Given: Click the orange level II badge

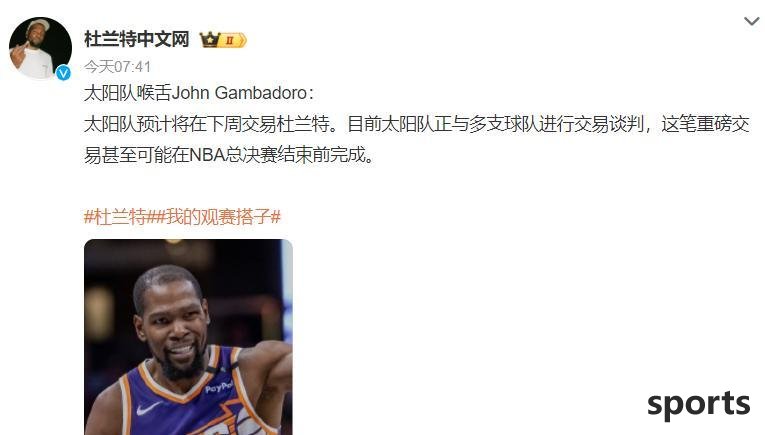Looking at the screenshot, I should (232, 40).
